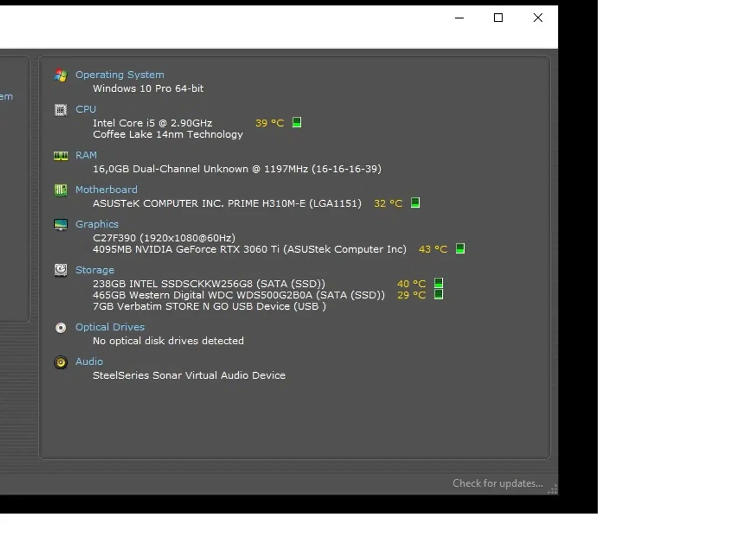Viewport: 747px width, 560px height.
Task: Click the Optical Drives disc icon
Action: point(61,328)
